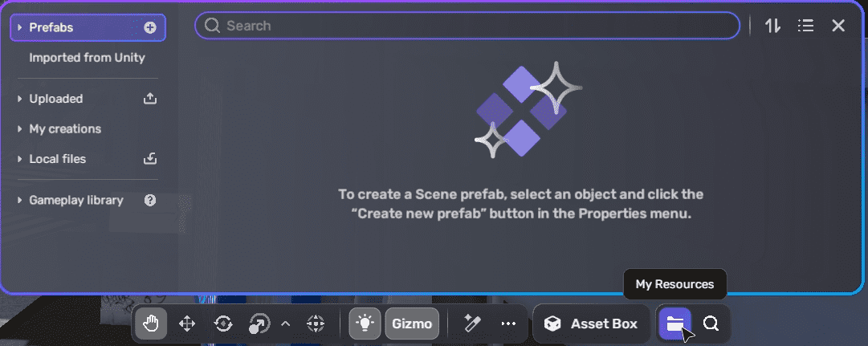Select the Imported from Unity item
The width and height of the screenshot is (868, 346).
point(87,58)
